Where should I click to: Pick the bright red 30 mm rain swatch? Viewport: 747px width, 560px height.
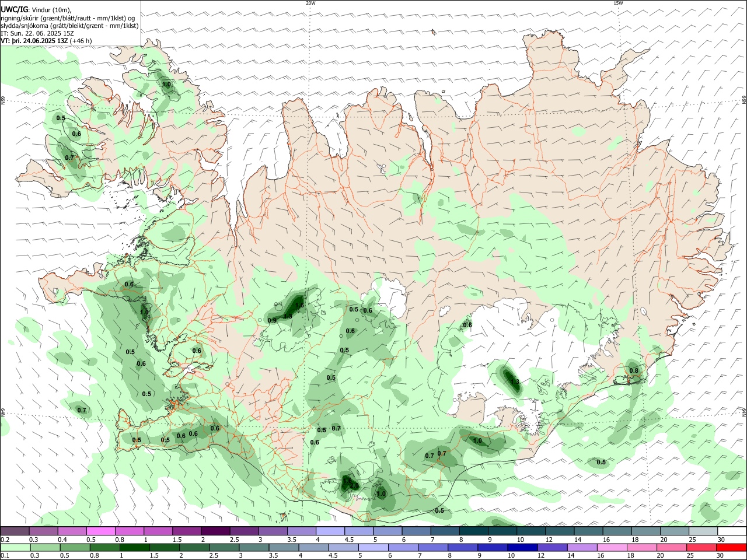(x=731, y=548)
